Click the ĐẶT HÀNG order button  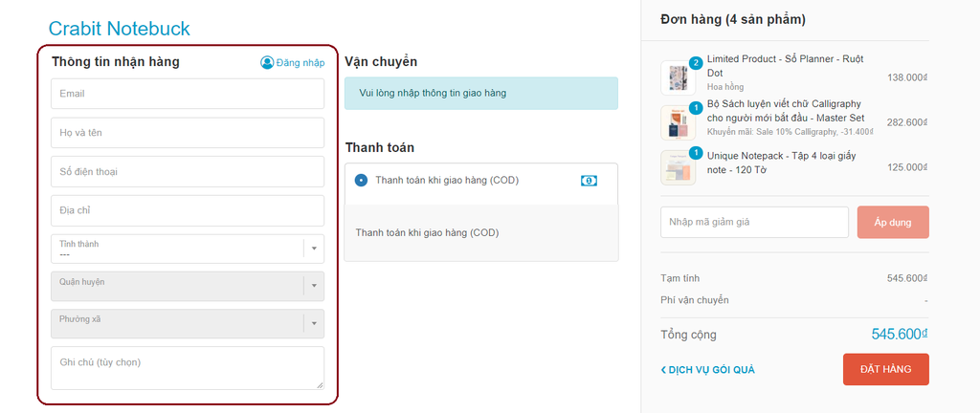pyautogui.click(x=885, y=369)
